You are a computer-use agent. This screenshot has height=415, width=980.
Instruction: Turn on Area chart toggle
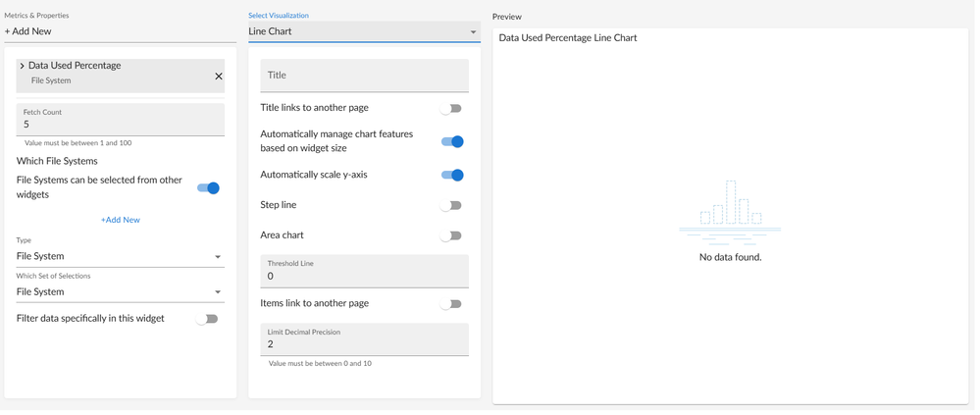(x=451, y=236)
